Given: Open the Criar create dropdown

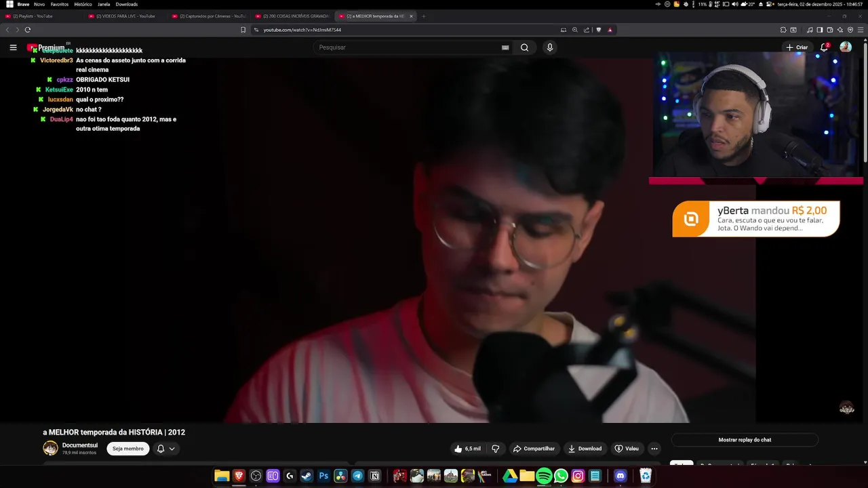Looking at the screenshot, I should (x=797, y=47).
